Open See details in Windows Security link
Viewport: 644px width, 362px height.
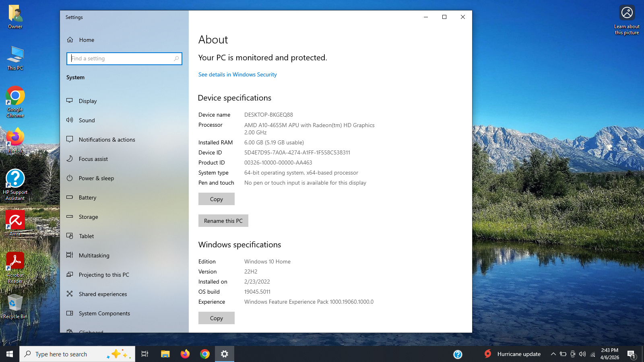(x=237, y=74)
